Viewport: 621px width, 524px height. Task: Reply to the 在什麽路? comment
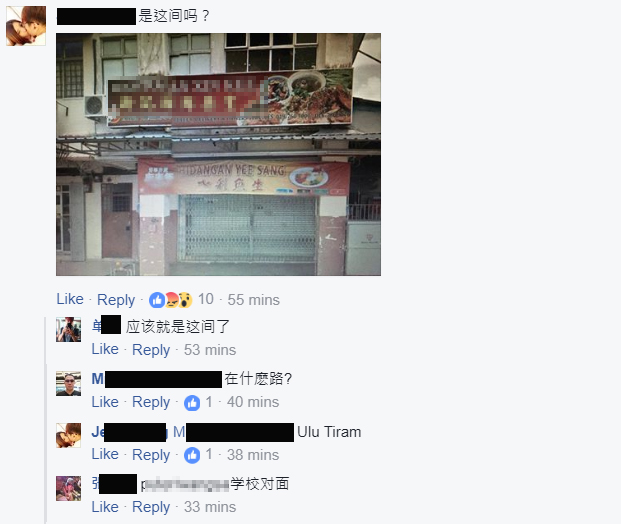click(151, 402)
